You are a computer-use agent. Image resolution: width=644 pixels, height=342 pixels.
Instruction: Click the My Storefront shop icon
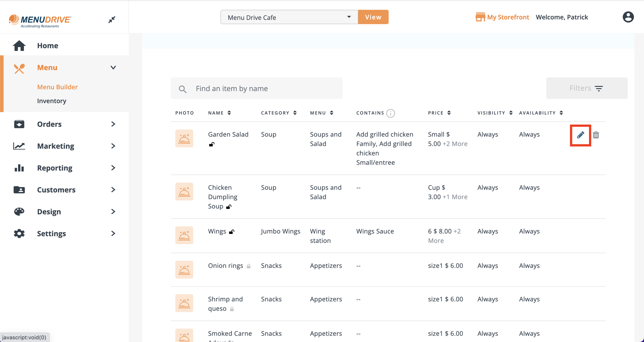click(480, 17)
